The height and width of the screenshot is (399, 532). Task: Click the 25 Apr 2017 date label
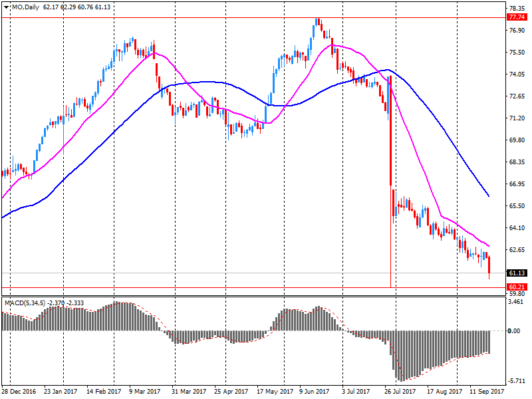(231, 392)
